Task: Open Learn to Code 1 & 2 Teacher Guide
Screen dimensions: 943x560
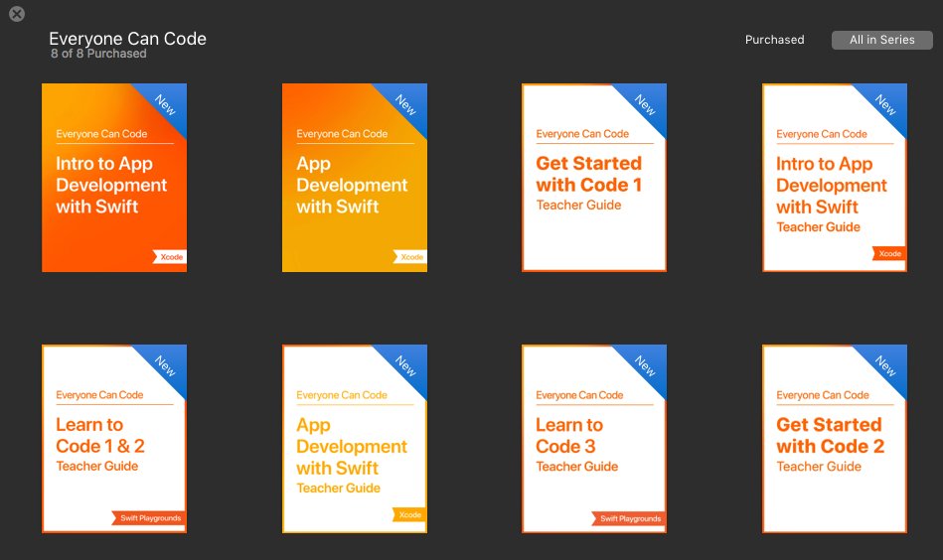Action: coord(114,439)
